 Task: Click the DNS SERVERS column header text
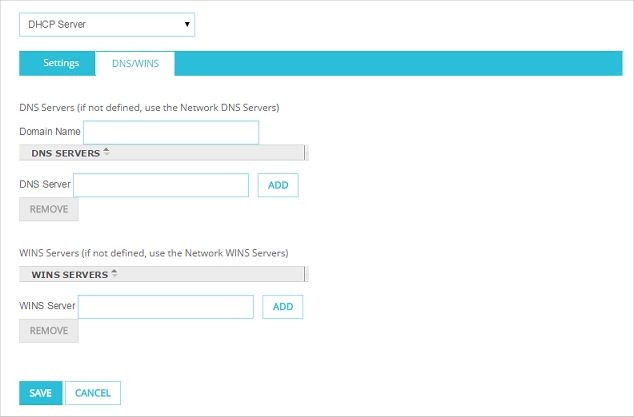tap(65, 154)
